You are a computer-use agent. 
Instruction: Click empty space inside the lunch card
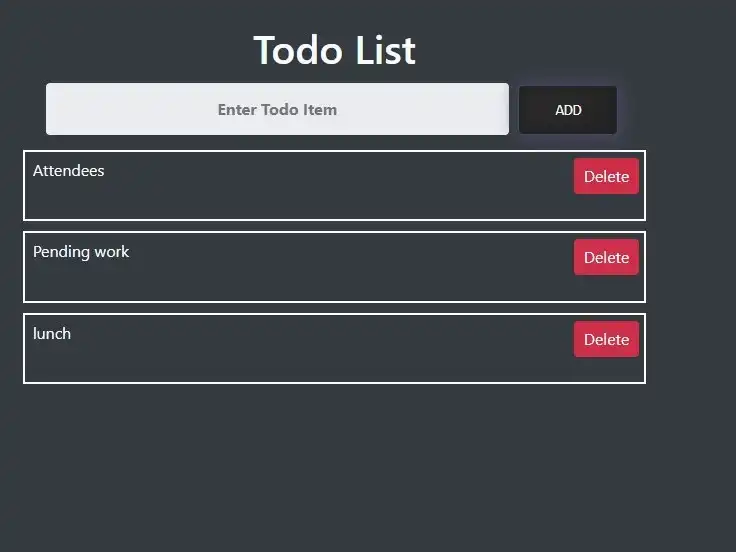coord(329,361)
